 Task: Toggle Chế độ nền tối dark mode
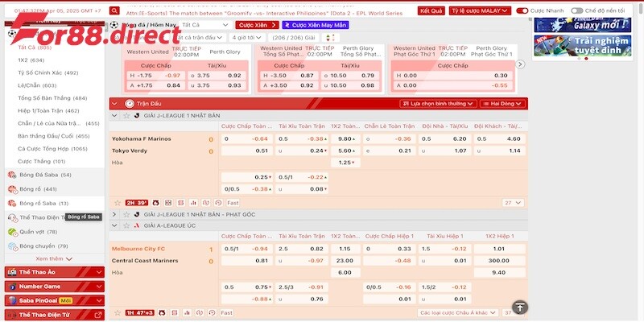tap(577, 11)
